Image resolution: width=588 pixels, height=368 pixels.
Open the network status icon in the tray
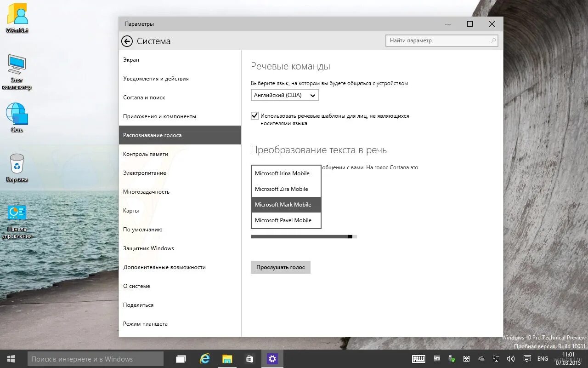(x=496, y=359)
